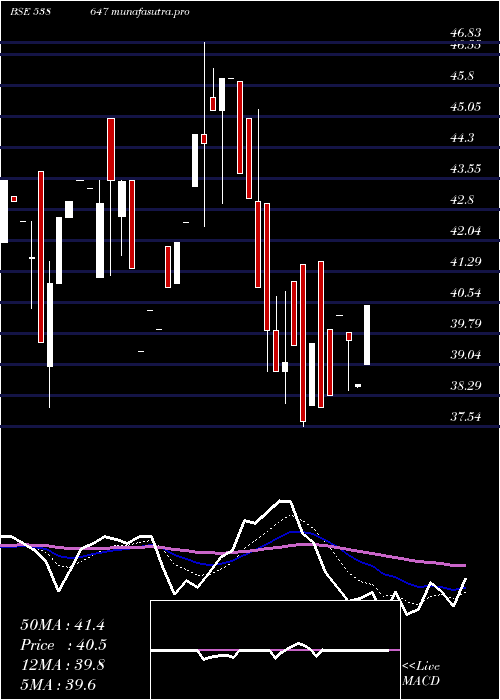This screenshot has height=700, width=500.
Task: Click the 5MA : 39.6 readout
Action: tap(58, 685)
